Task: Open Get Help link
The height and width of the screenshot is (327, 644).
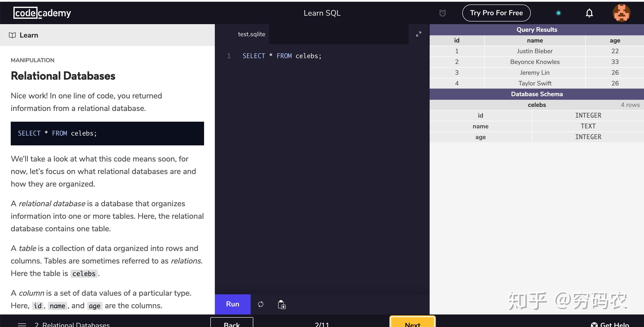Action: coord(610,325)
